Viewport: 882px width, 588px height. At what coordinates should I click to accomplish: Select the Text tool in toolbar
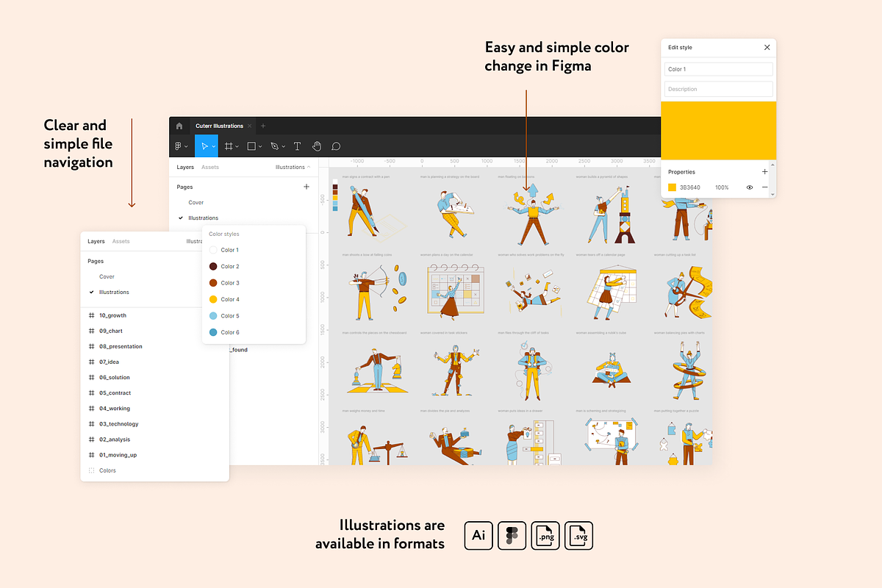pos(297,146)
